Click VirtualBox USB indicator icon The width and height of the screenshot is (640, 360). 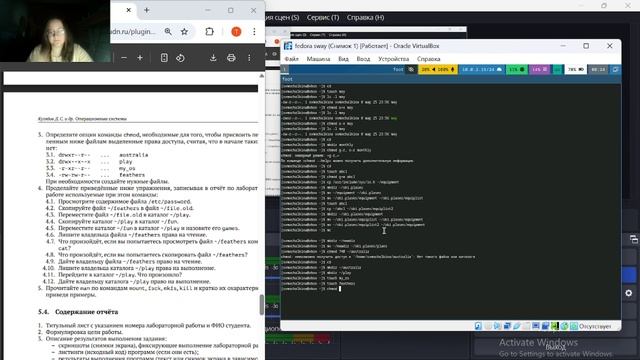coord(516,326)
